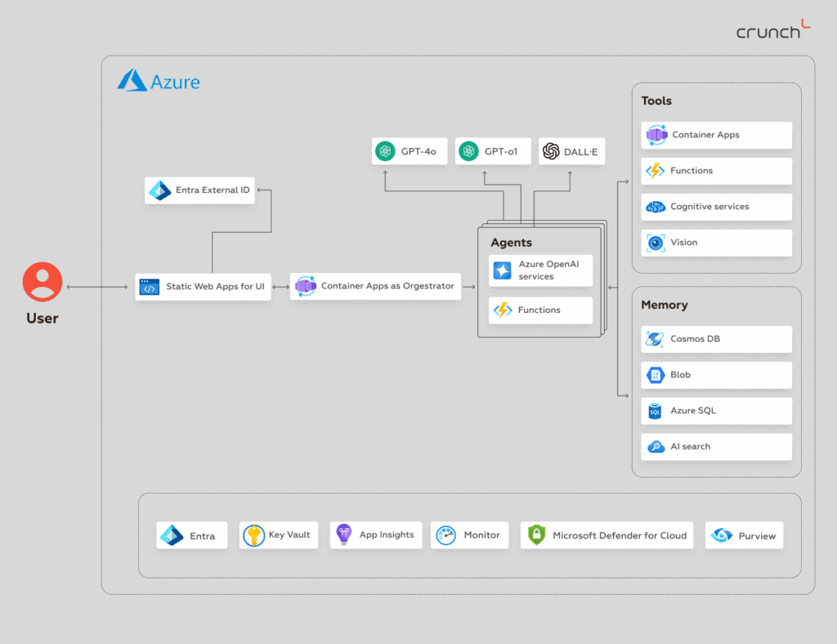
Task: Select the AI search label
Action: click(690, 446)
